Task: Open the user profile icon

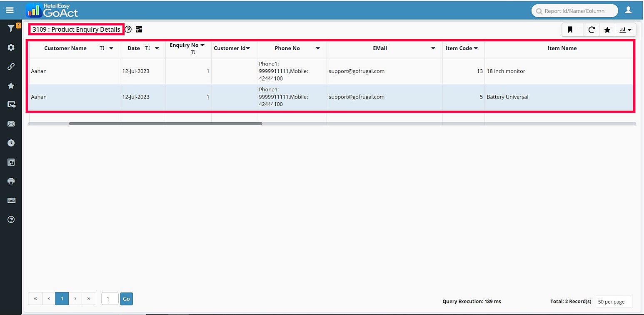Action: tap(629, 10)
